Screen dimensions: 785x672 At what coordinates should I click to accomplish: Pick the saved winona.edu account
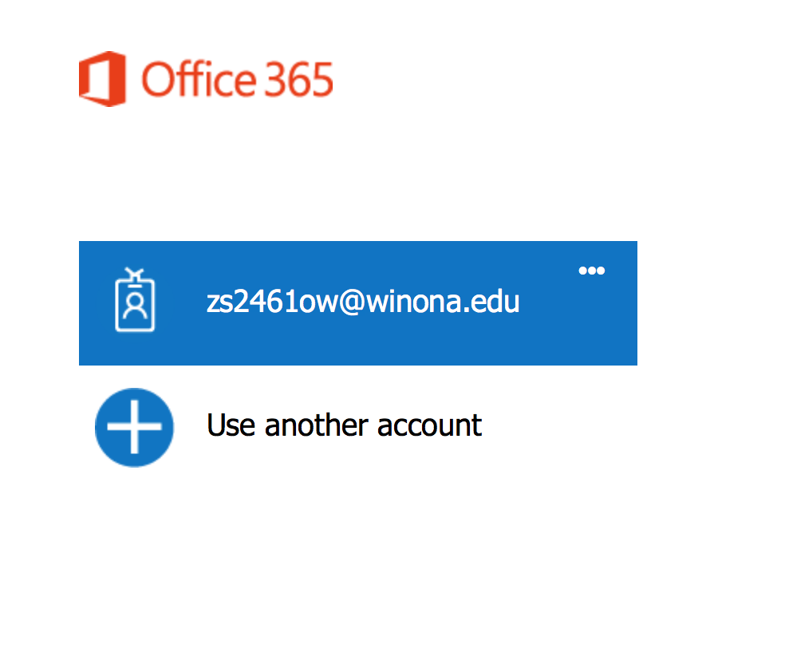tap(363, 302)
